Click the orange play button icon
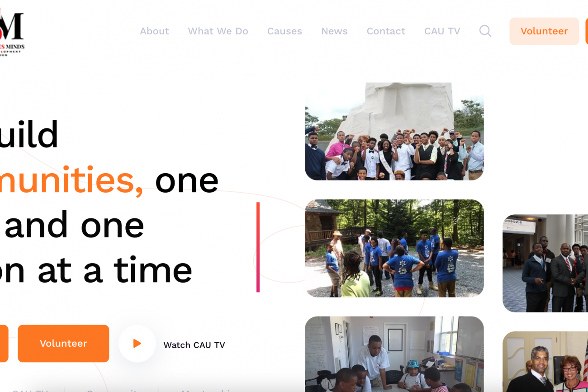The height and width of the screenshot is (392, 588). (x=137, y=344)
